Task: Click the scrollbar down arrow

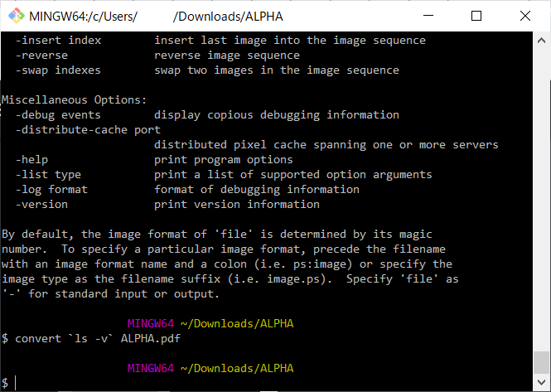Action: (542, 383)
